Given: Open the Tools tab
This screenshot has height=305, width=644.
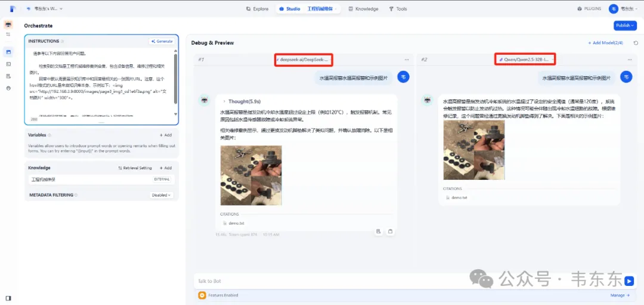Looking at the screenshot, I should pos(398,8).
